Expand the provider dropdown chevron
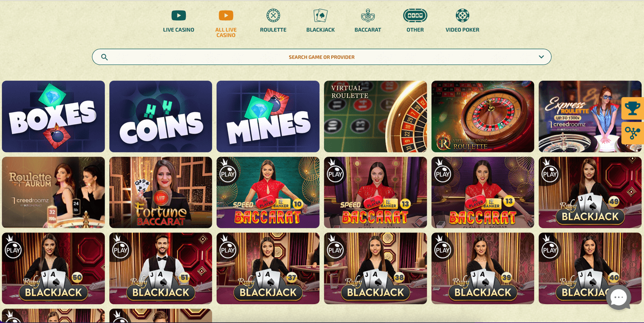 click(541, 57)
